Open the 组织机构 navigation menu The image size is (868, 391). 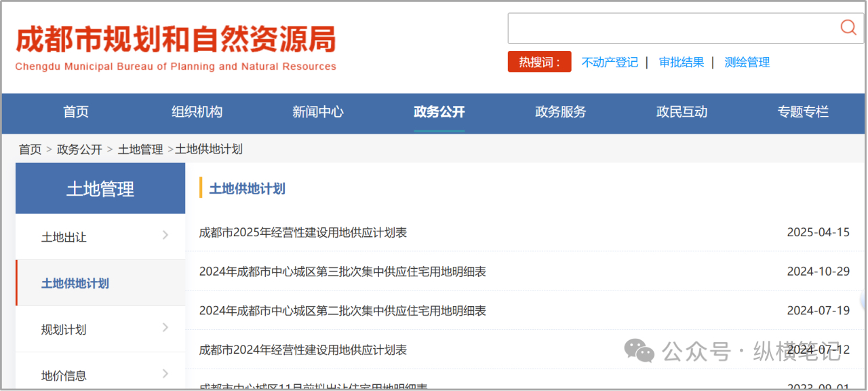coord(197,112)
